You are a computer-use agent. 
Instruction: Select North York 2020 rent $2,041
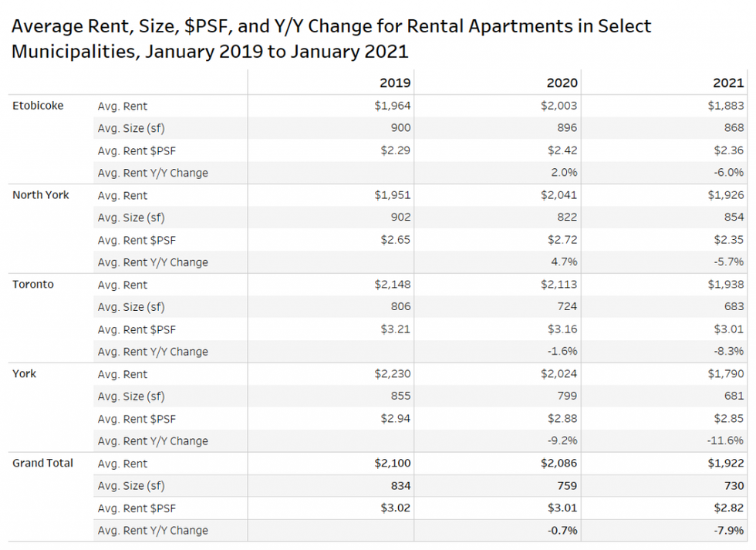[x=559, y=195]
